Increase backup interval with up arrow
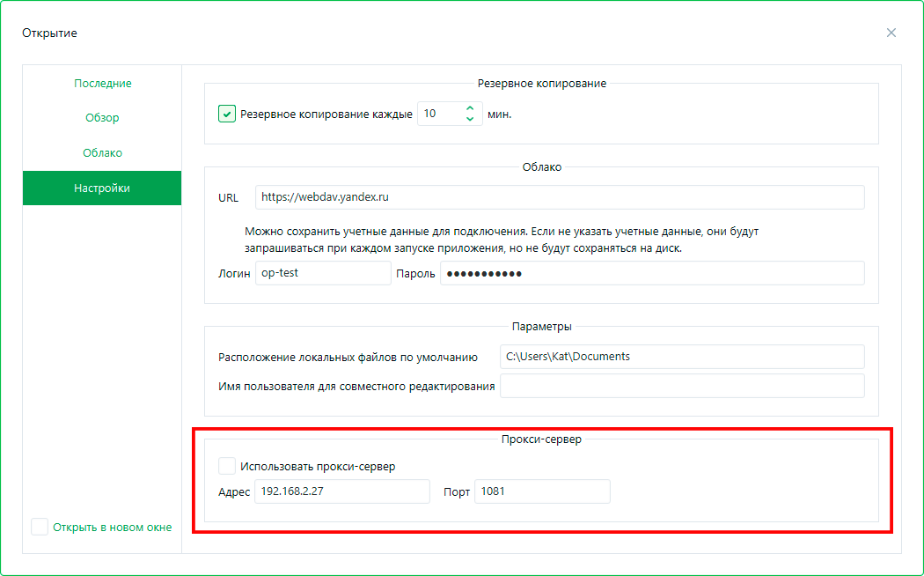The width and height of the screenshot is (924, 576). pyautogui.click(x=470, y=108)
